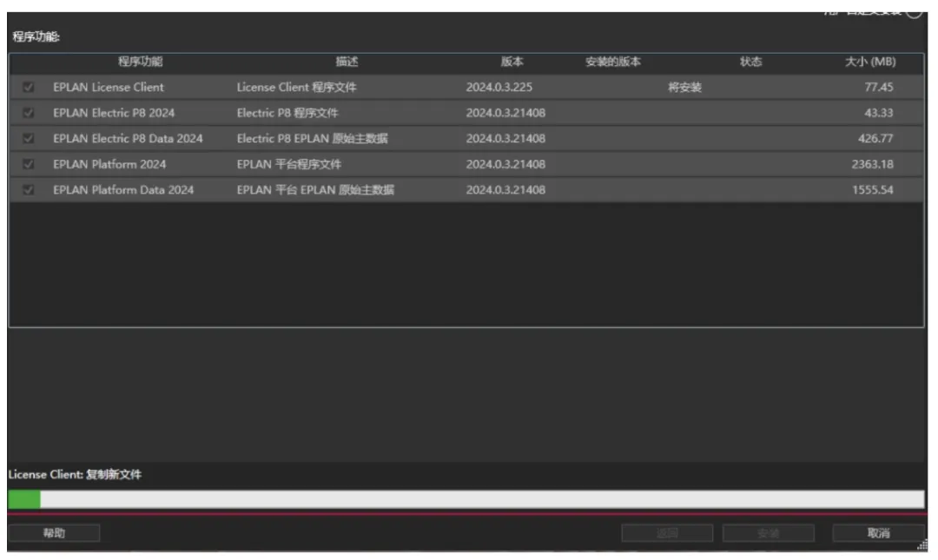Select the EPLAN License Client row name
Image resolution: width=938 pixels, height=560 pixels.
click(x=109, y=88)
